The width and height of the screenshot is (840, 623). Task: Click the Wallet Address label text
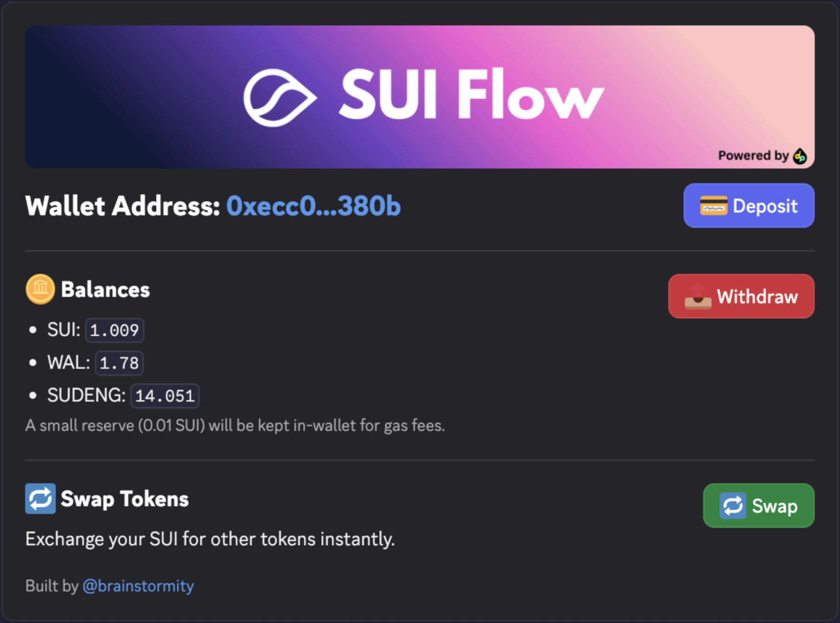tap(121, 206)
